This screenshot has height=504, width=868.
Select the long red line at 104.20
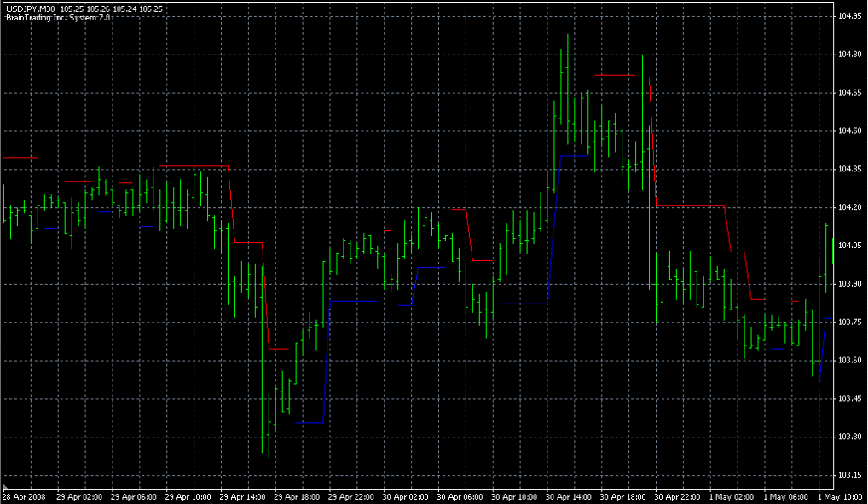click(x=689, y=206)
